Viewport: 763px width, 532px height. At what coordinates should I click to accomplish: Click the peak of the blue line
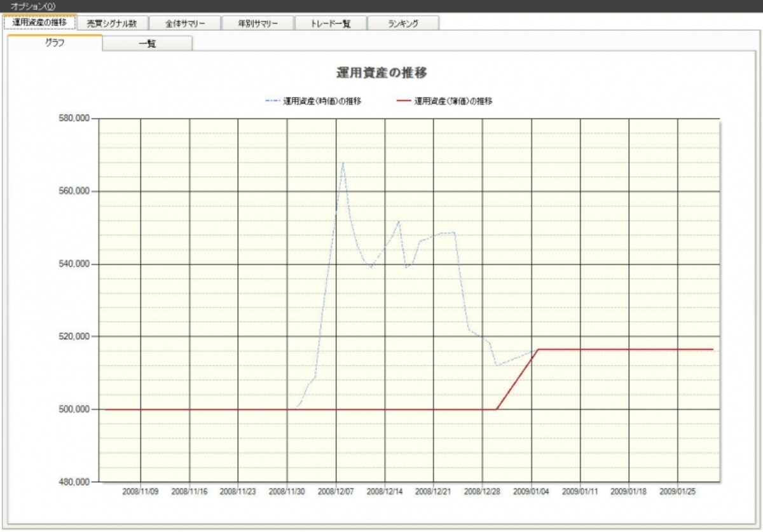pos(343,163)
